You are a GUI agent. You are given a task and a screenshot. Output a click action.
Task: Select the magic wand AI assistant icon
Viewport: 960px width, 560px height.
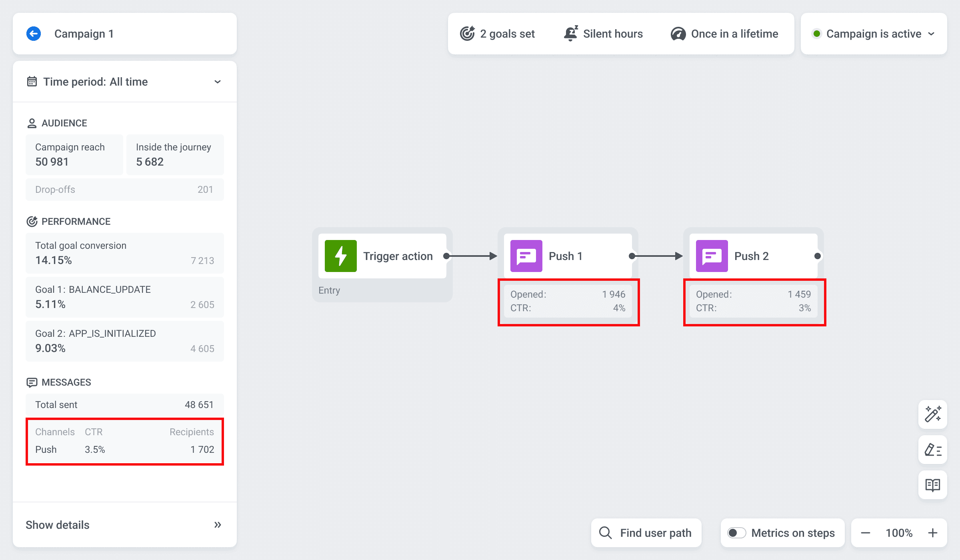932,414
